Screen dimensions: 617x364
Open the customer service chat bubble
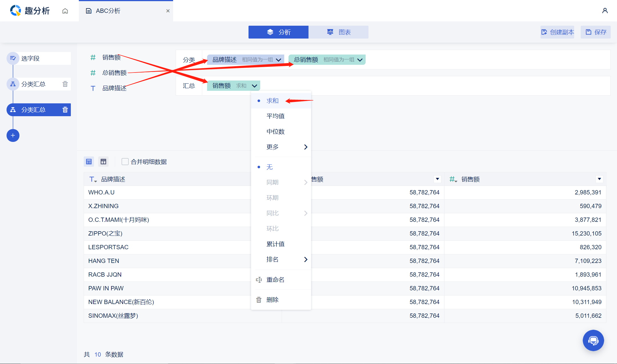[593, 340]
